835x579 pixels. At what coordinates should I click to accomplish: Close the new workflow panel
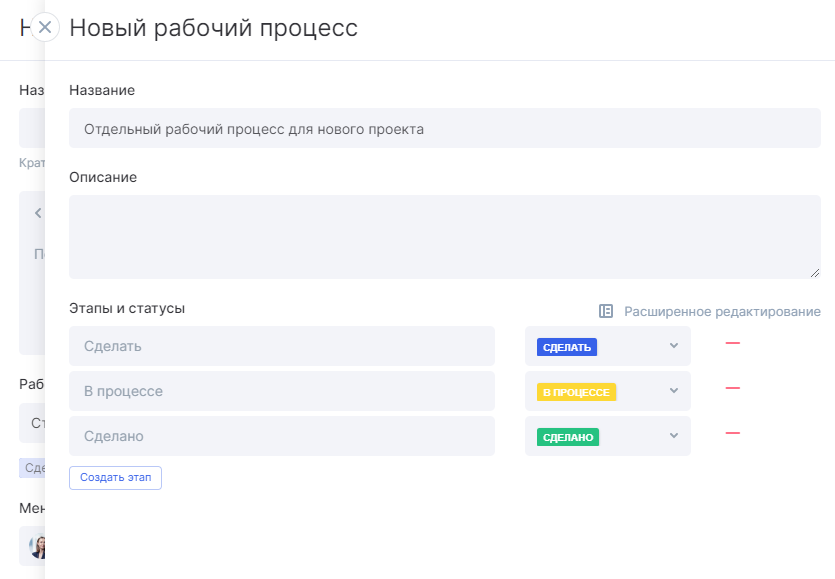[x=45, y=27]
